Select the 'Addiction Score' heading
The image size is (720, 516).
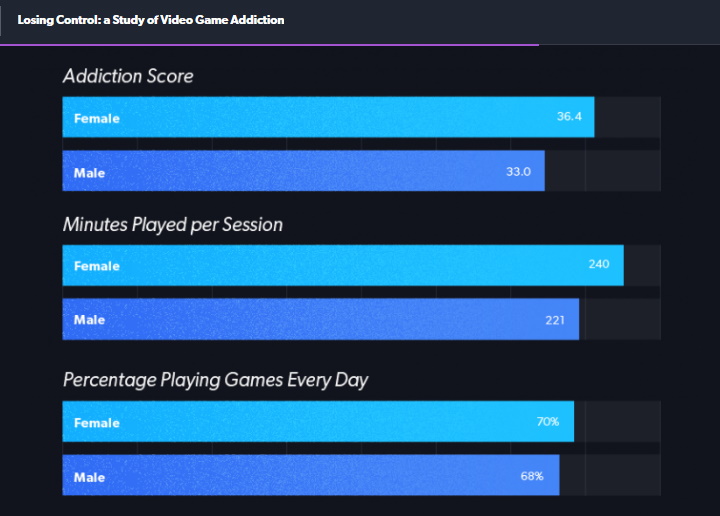pos(128,76)
